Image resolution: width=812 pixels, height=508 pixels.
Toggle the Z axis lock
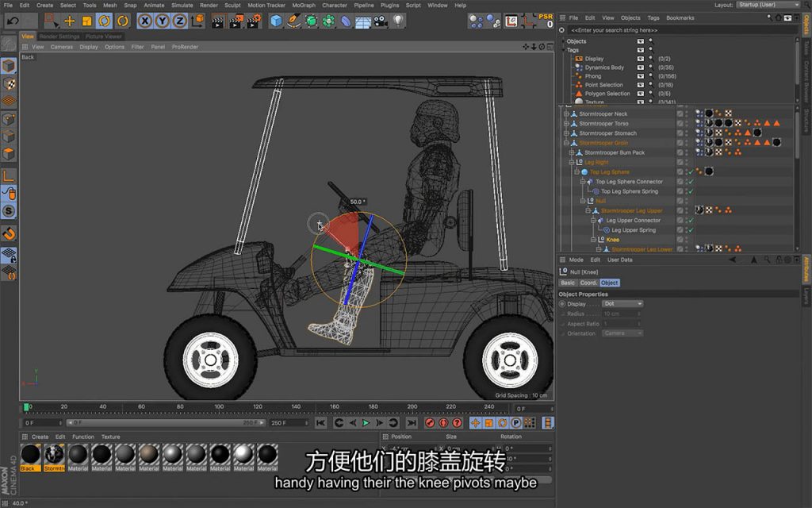[180, 21]
